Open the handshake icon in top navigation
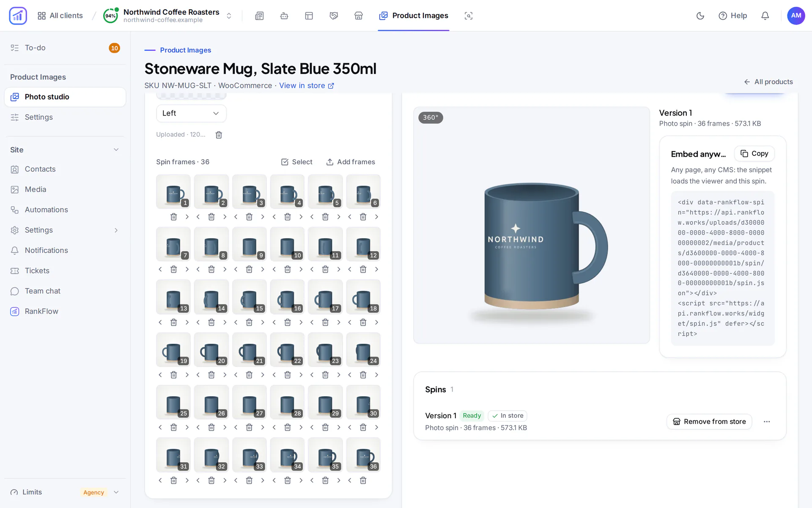Viewport: 812px width, 508px height. tap(334, 16)
